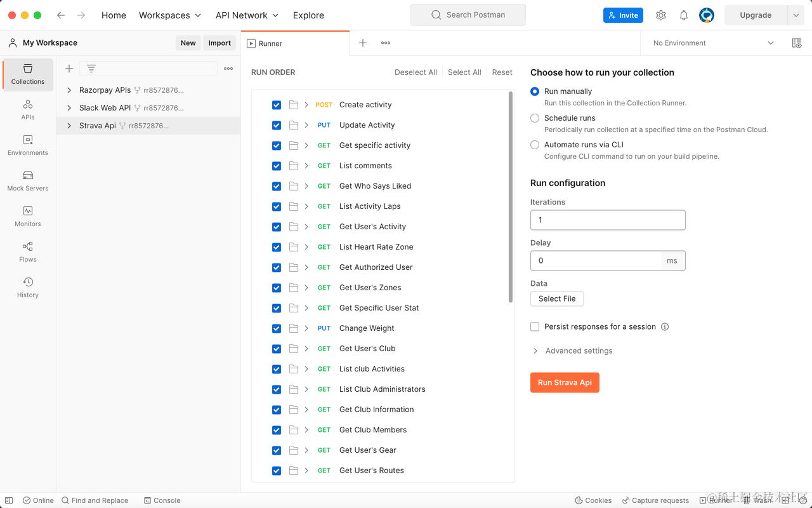Open the Mock Servers sidebar panel

tap(28, 181)
